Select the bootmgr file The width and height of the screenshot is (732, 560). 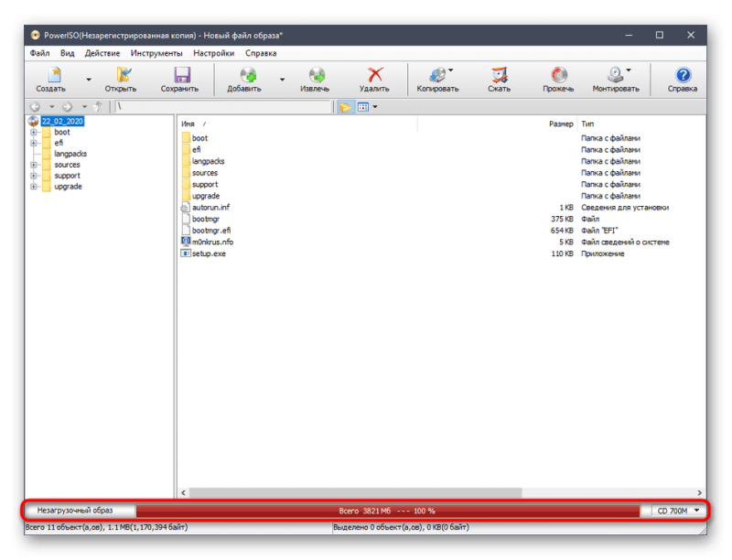[205, 219]
